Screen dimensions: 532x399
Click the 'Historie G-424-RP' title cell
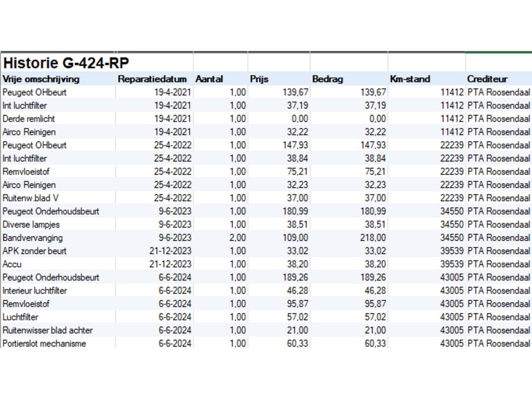click(66, 63)
